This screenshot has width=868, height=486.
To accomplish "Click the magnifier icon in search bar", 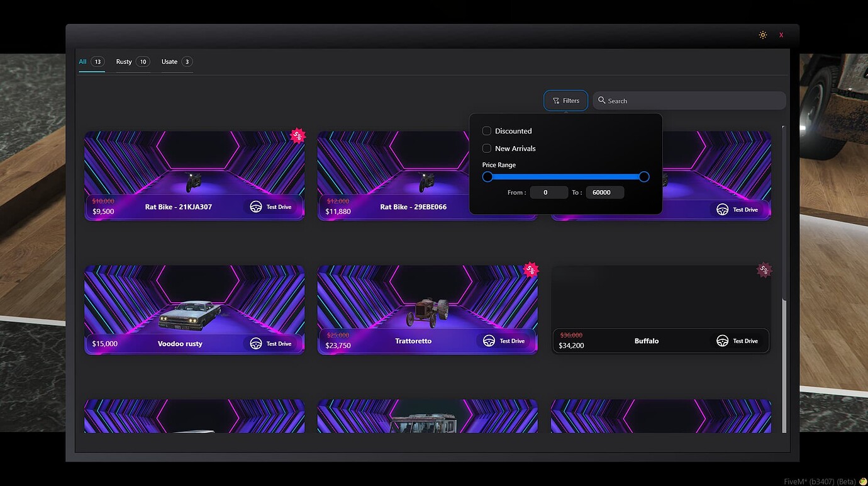I will coord(602,100).
